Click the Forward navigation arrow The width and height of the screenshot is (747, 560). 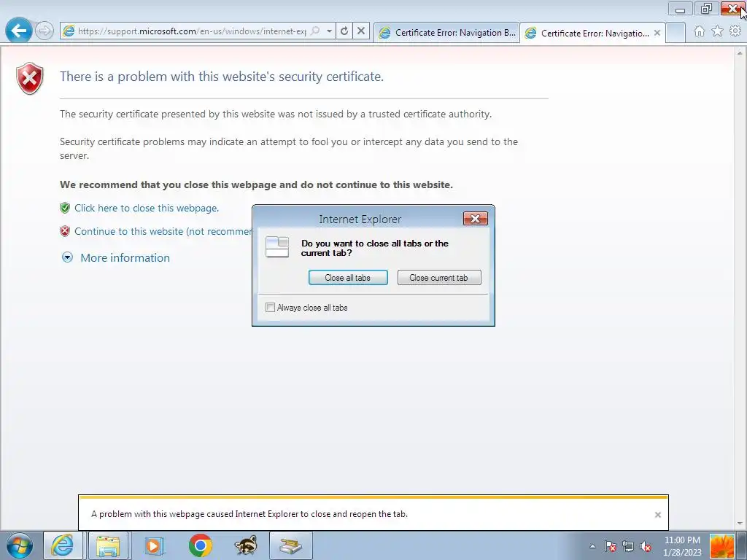44,31
